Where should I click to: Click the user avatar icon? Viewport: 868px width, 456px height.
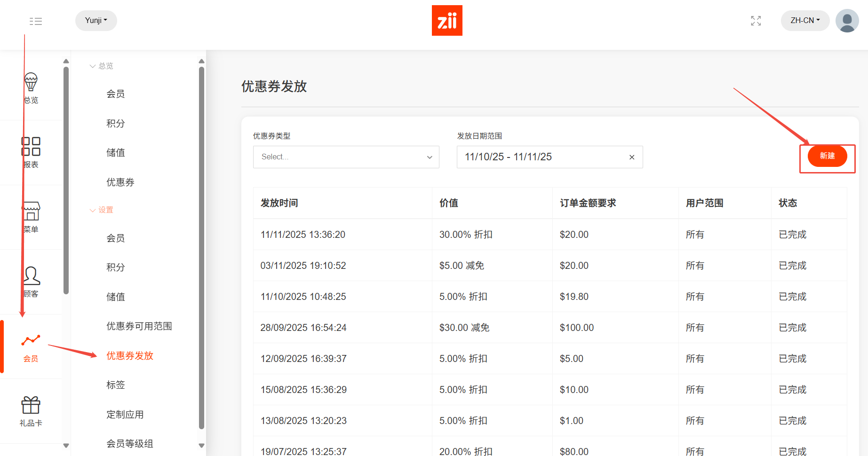[x=847, y=21]
